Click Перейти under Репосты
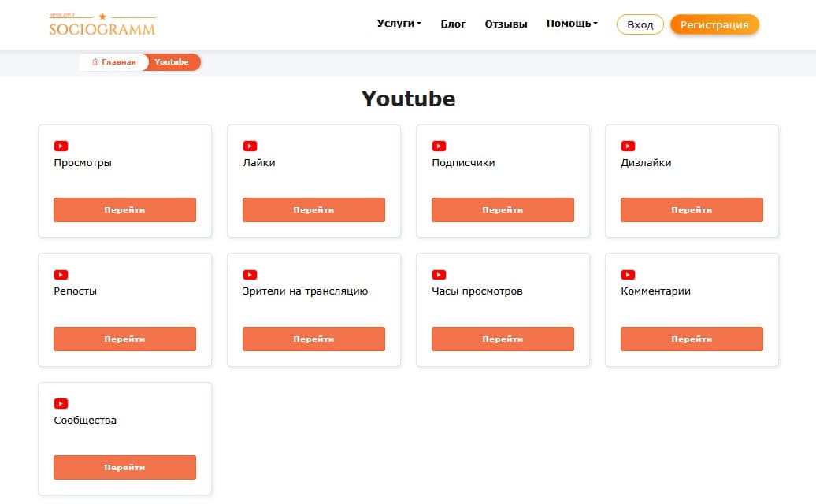Screen dimensions: 816x504 click(x=125, y=339)
